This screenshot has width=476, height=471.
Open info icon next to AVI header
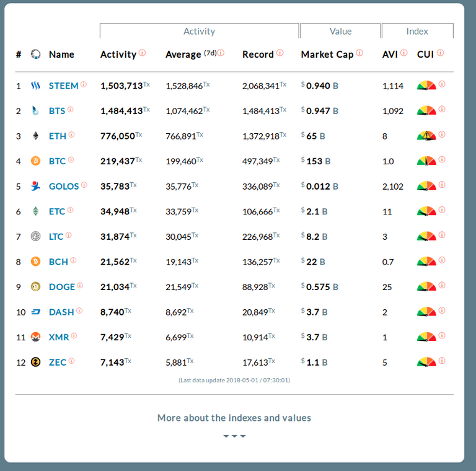(403, 53)
